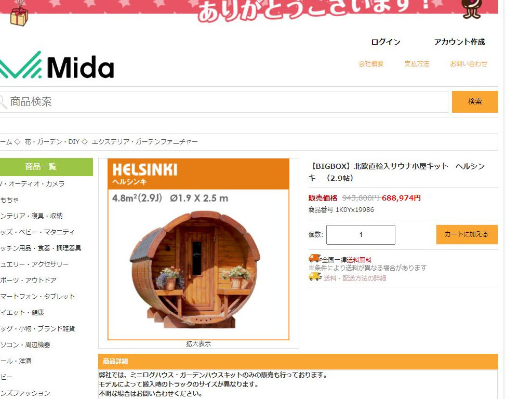Click the red delivery truck icon

click(x=314, y=259)
